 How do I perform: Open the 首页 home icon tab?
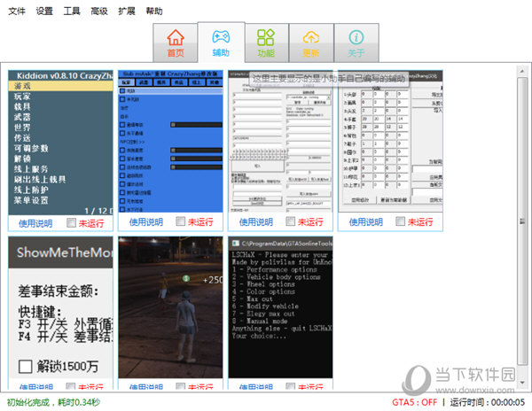click(176, 43)
